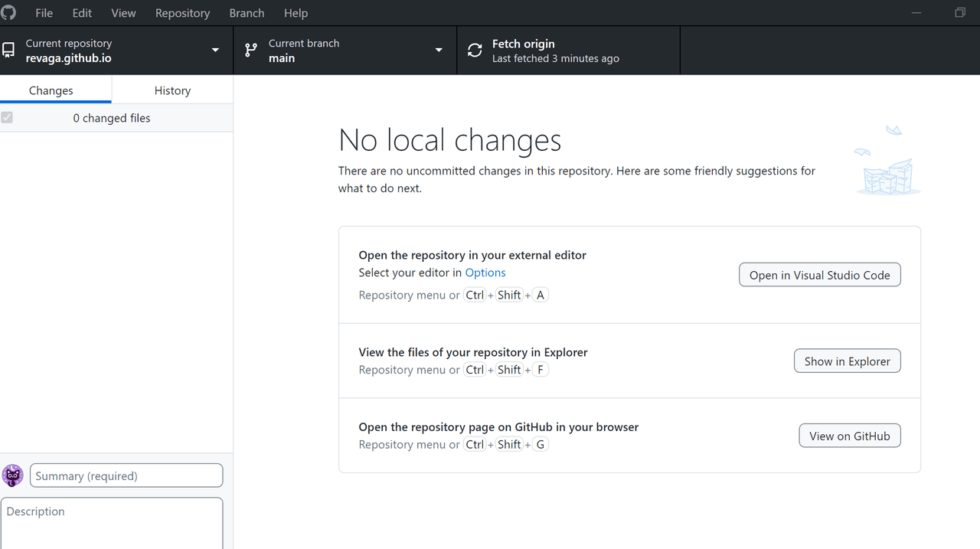
Task: Click the branch icon beside Current branch
Action: tap(250, 51)
